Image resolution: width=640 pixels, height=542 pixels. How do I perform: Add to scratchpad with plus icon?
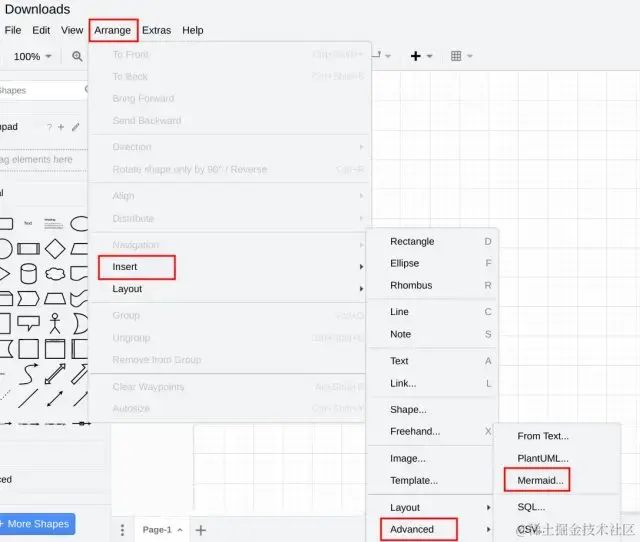coord(61,127)
